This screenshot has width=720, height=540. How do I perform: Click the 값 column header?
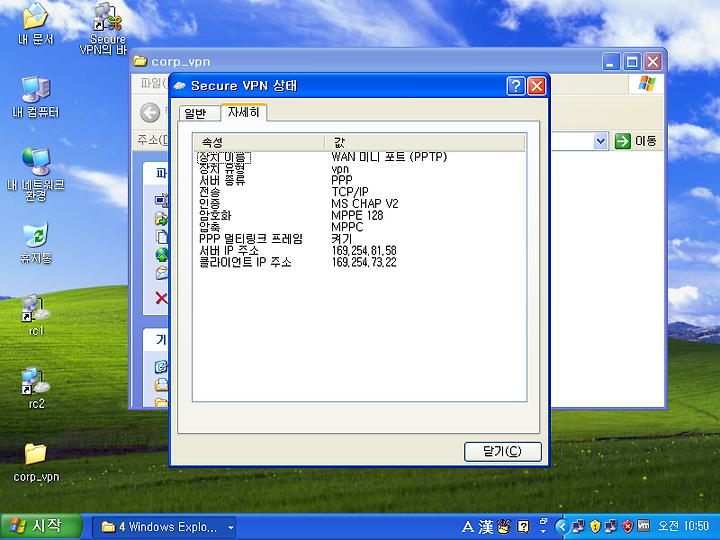[x=425, y=142]
